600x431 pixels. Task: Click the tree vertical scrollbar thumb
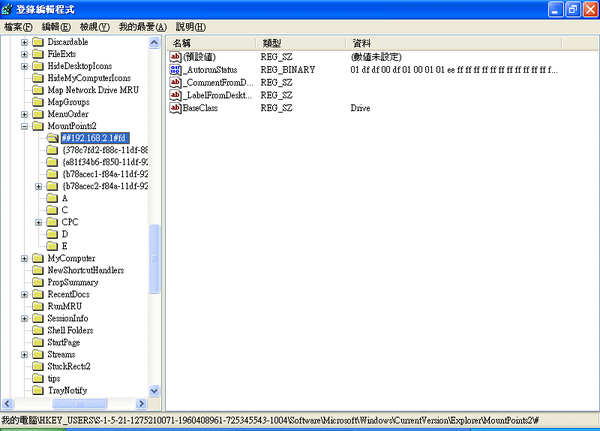point(154,259)
